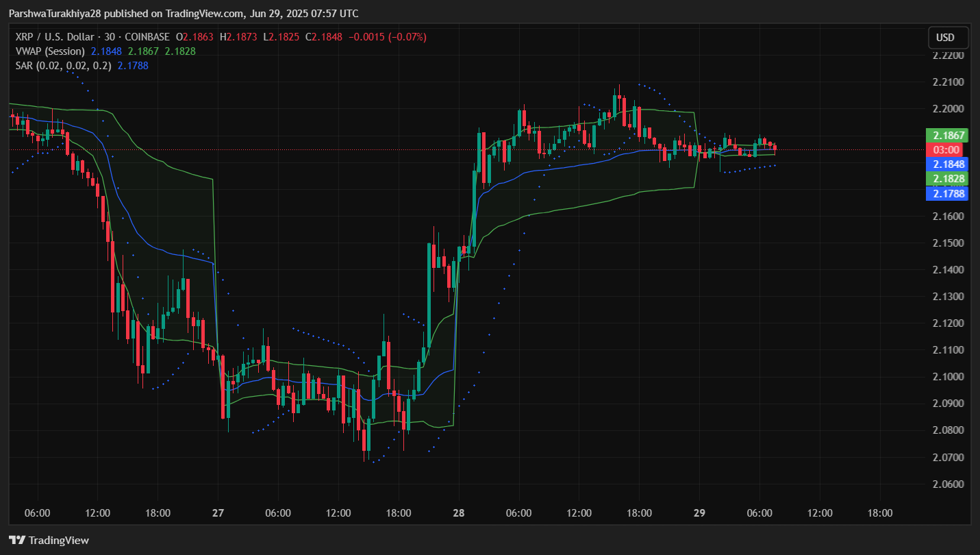980x555 pixels.
Task: Click the 2.1100 price axis value
Action: [948, 349]
